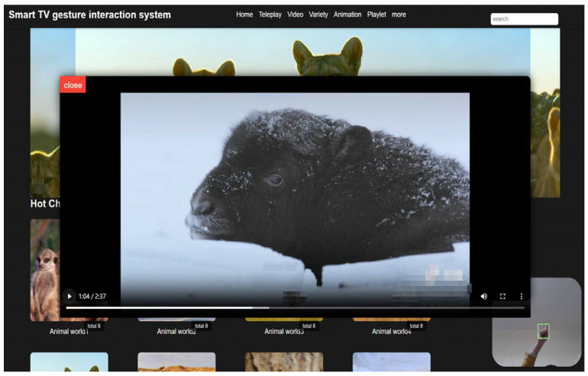Screen dimensions: 588x376
Task: Click the Smart TV gesture interaction system title
Action: (89, 15)
